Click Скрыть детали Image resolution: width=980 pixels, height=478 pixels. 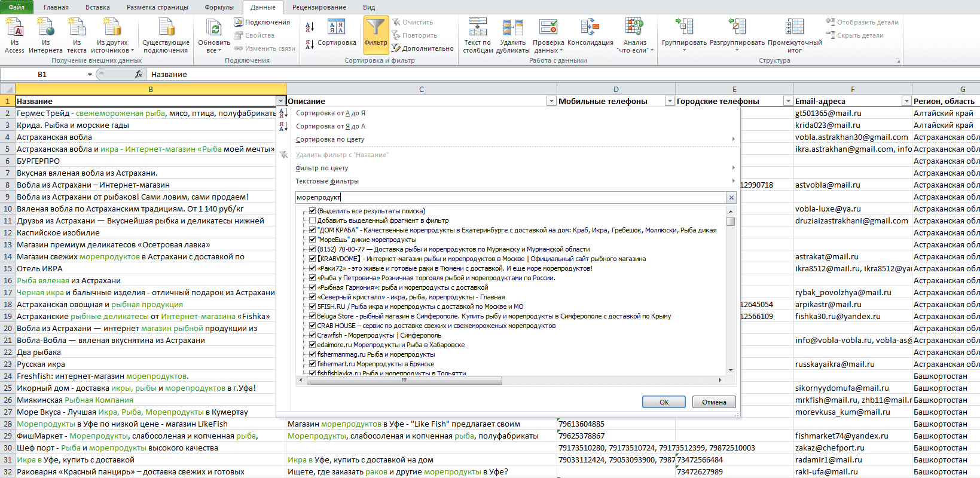[x=855, y=35]
